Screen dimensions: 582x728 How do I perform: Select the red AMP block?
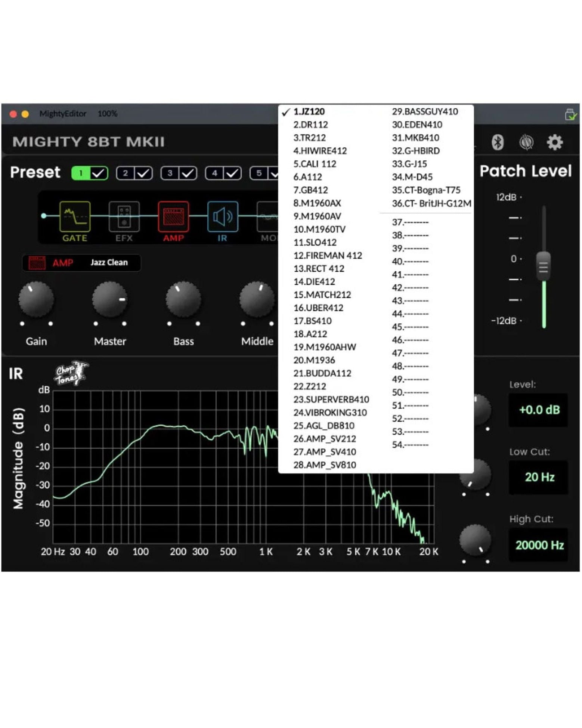click(x=173, y=217)
